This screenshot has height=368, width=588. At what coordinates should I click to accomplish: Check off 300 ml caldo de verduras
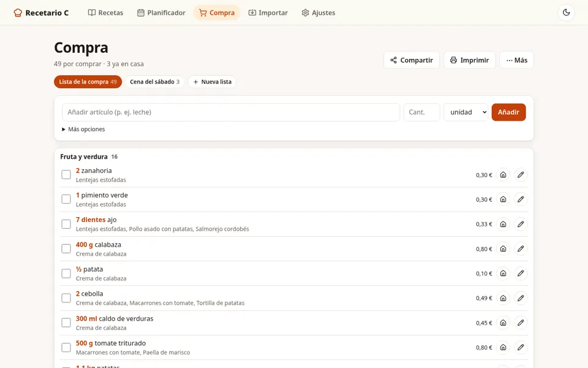(66, 323)
